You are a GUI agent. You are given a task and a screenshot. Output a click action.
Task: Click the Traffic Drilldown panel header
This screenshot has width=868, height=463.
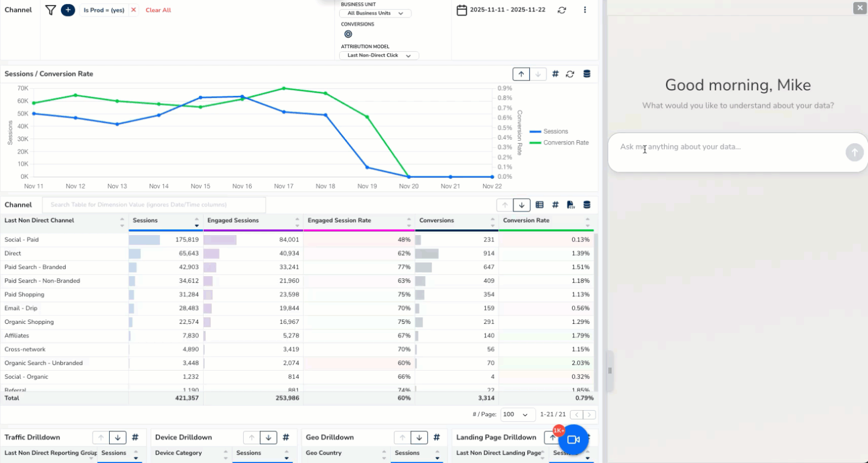(x=32, y=437)
